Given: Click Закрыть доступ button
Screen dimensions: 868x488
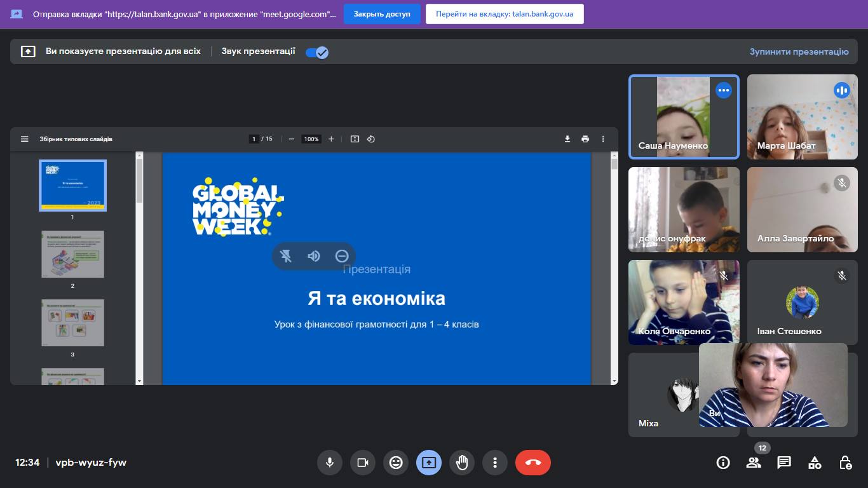Looking at the screenshot, I should 382,14.
